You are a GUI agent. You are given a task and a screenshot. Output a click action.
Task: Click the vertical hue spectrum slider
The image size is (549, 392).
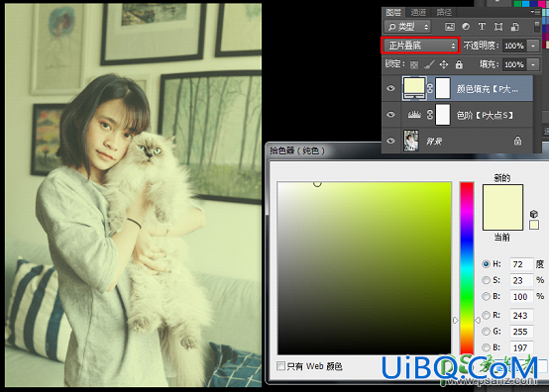[467, 268]
